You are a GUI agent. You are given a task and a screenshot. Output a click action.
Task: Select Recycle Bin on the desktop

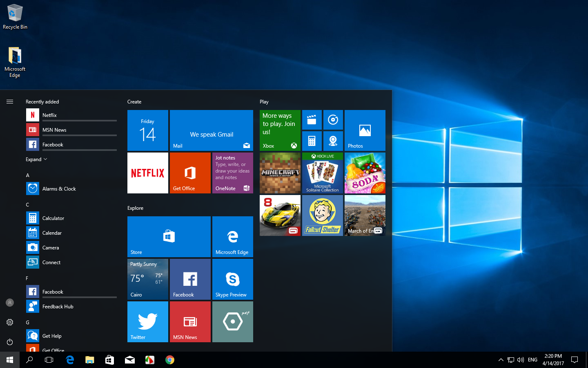(x=15, y=17)
